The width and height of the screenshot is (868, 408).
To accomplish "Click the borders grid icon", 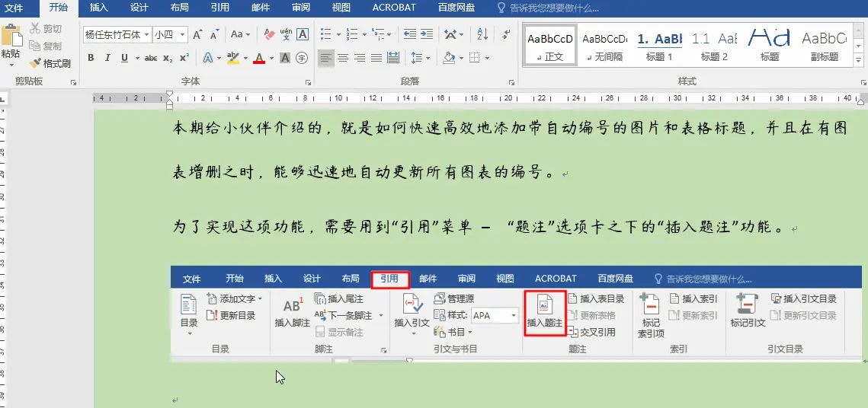I will [475, 58].
